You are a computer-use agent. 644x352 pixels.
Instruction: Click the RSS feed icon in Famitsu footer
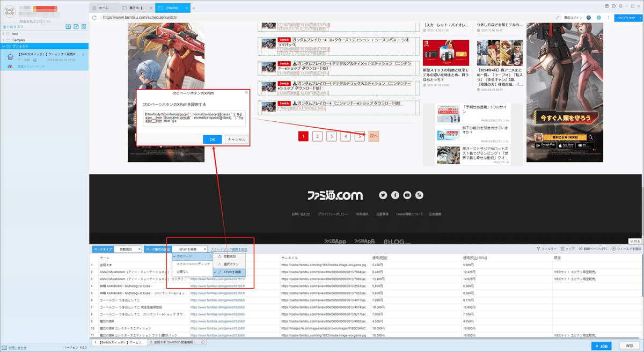pyautogui.click(x=420, y=195)
